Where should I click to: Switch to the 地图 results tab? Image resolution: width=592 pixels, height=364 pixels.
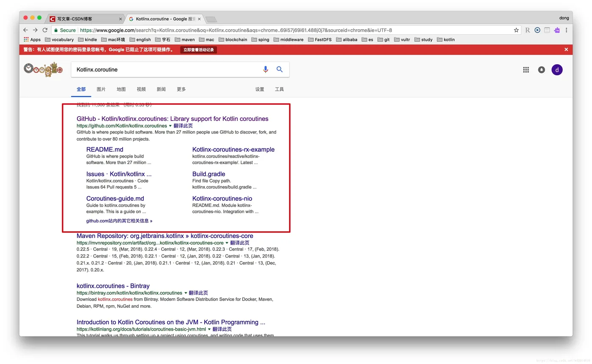tap(121, 89)
